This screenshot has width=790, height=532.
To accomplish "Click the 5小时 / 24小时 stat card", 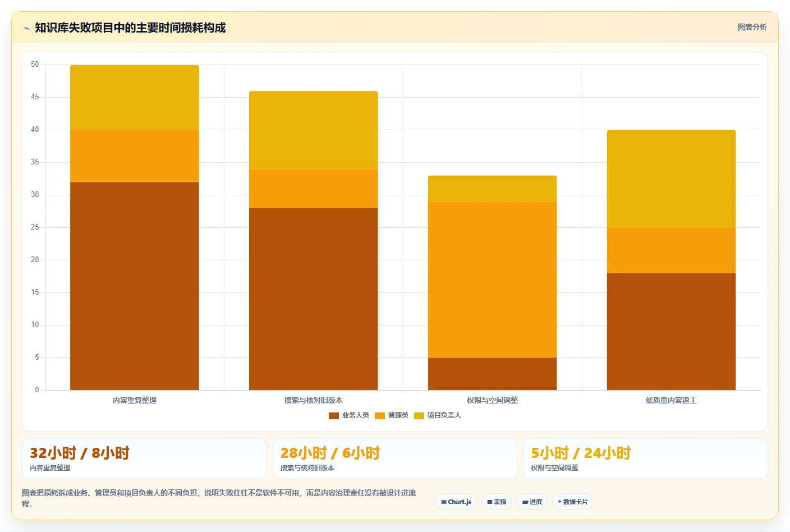I will [x=645, y=458].
